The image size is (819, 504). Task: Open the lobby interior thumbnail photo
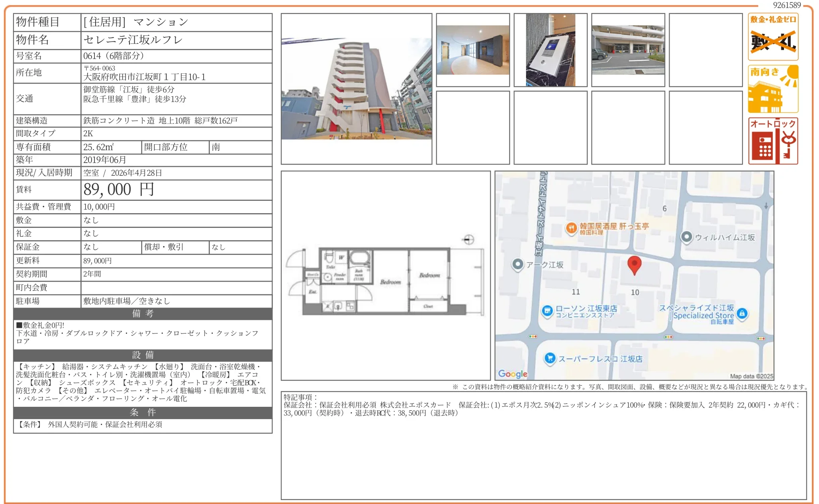point(473,50)
